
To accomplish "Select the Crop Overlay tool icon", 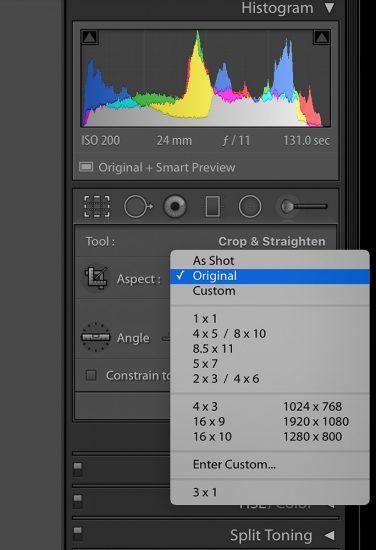I will 97,206.
